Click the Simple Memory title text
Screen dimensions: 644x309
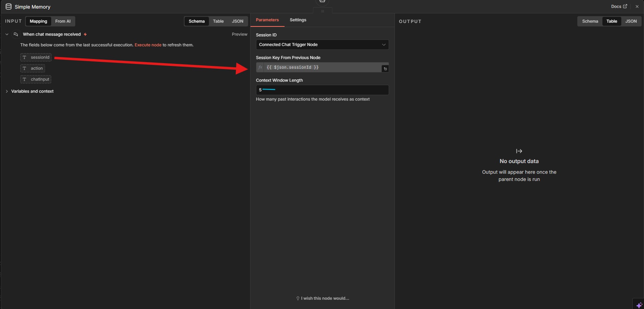pyautogui.click(x=33, y=7)
